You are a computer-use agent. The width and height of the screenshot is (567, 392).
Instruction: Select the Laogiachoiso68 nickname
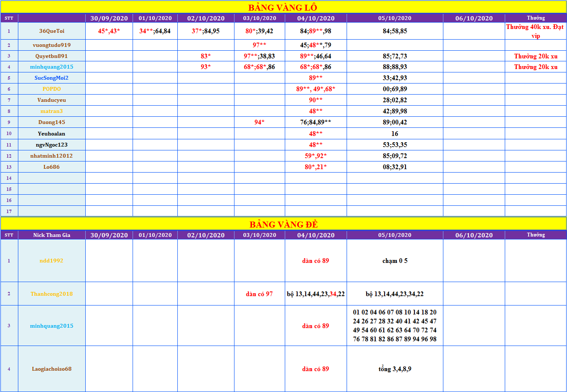click(x=52, y=369)
